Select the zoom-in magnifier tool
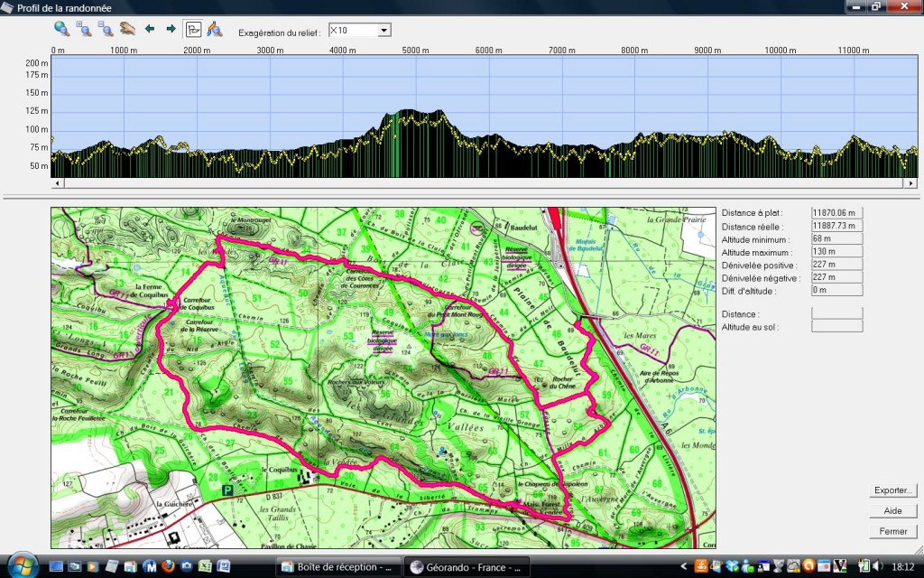Viewport: 924px width, 578px height. click(x=85, y=29)
